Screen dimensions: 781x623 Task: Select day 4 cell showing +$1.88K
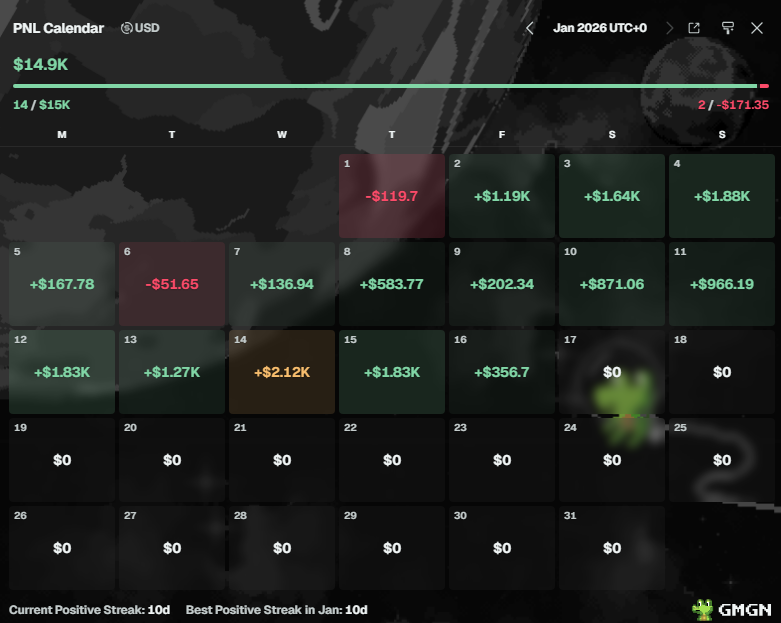point(722,196)
